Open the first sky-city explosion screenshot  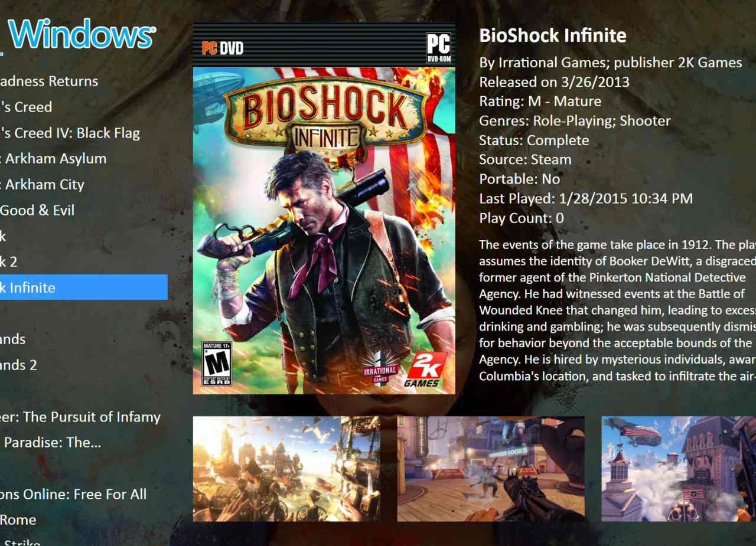pos(286,469)
